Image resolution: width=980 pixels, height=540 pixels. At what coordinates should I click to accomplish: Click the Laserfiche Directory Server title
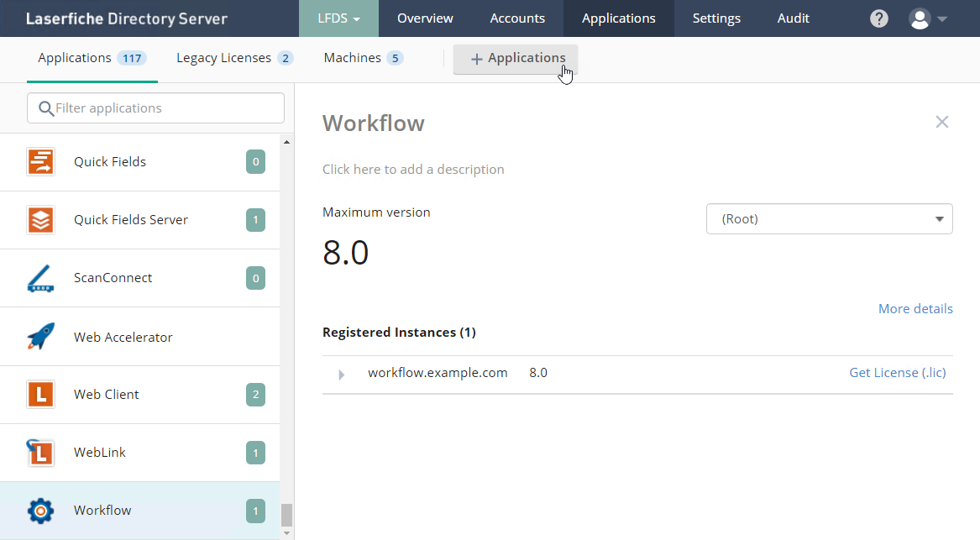127,18
